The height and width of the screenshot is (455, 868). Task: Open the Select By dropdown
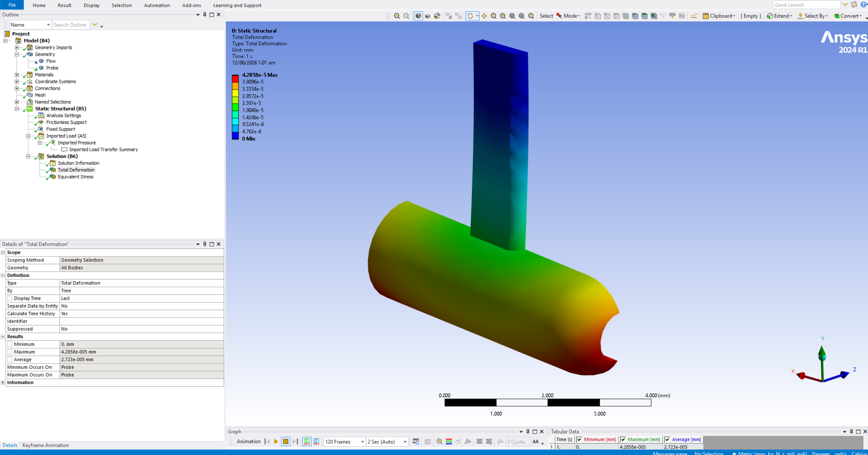pyautogui.click(x=813, y=16)
